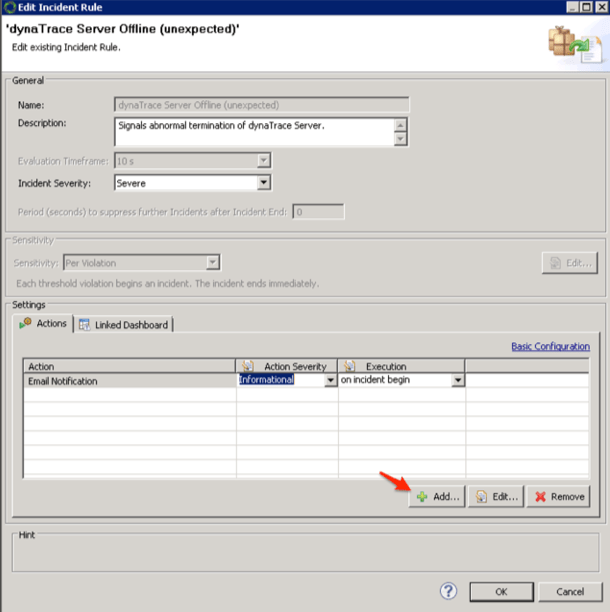Cancel editing the incident rule

click(569, 591)
